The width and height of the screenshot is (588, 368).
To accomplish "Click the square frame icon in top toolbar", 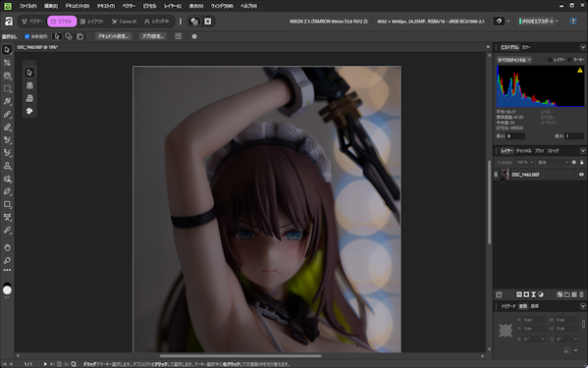I will click(x=208, y=22).
